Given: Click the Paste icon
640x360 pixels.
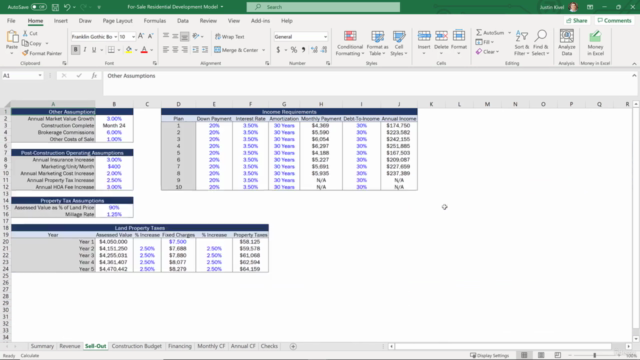Looking at the screenshot, I should click(12, 38).
